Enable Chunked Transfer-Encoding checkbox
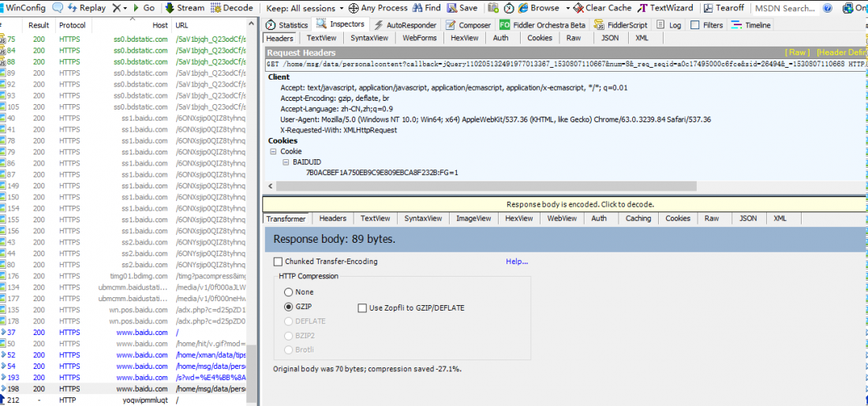The height and width of the screenshot is (406, 868). (x=279, y=262)
